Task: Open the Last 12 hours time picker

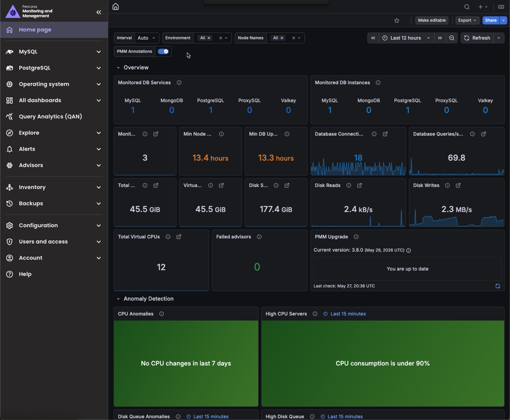Action: 406,38
